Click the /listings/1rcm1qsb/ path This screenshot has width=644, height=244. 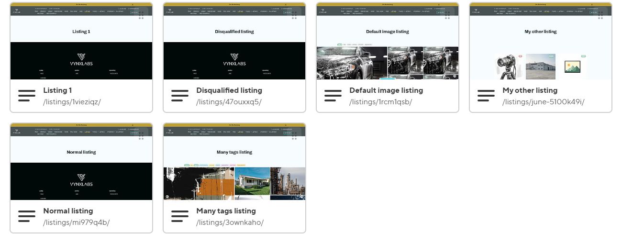tap(380, 102)
